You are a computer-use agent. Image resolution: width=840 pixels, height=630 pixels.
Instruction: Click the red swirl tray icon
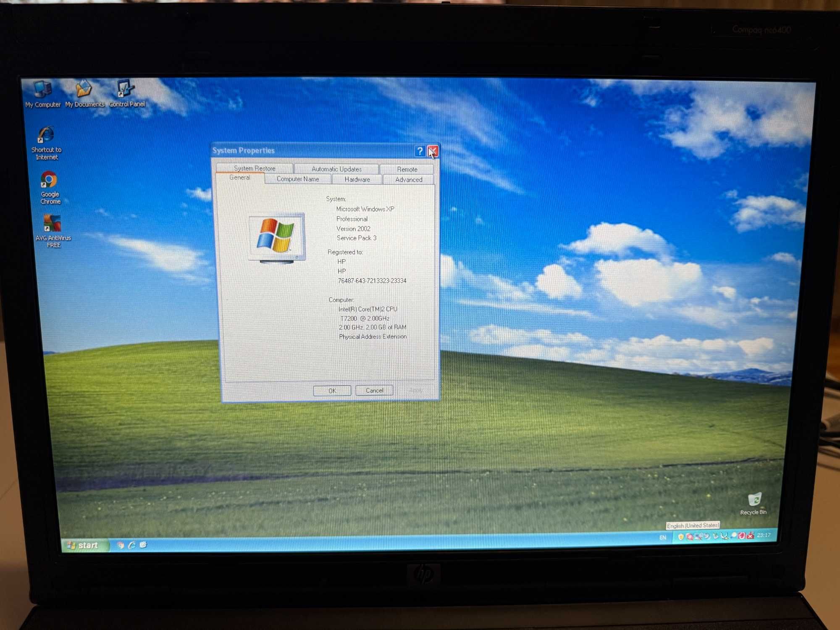tap(741, 535)
